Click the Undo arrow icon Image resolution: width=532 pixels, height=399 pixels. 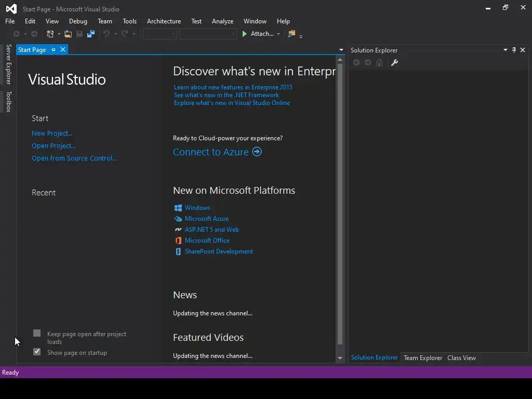click(107, 34)
